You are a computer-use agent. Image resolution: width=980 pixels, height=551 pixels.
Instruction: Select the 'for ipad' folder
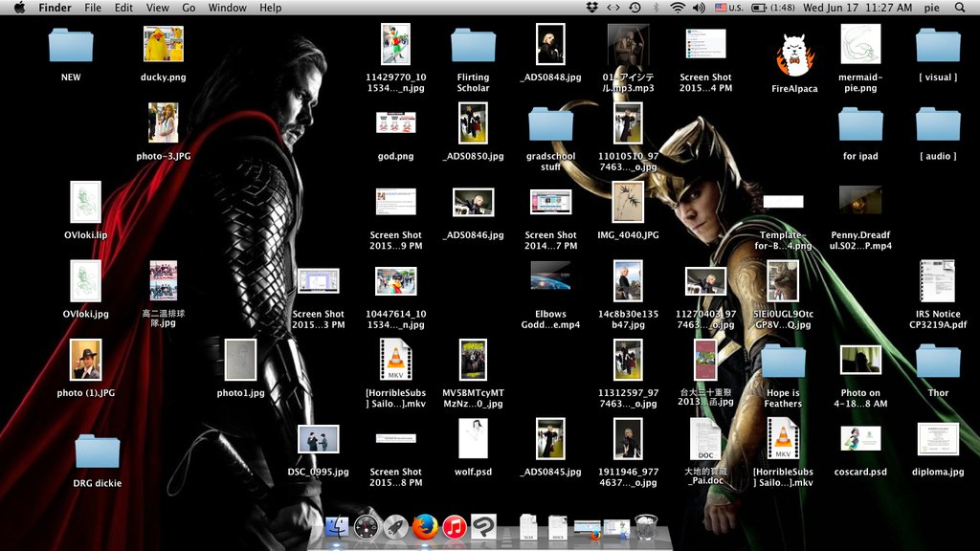[860, 134]
